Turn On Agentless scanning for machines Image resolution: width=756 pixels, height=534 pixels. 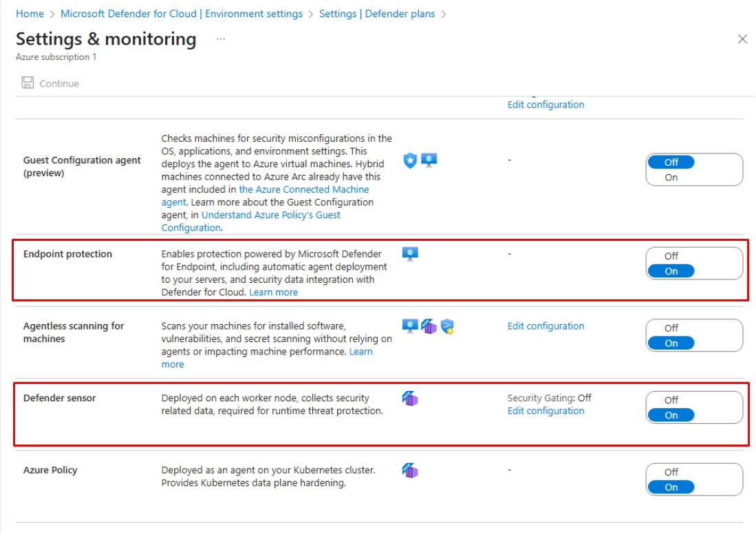(671, 343)
